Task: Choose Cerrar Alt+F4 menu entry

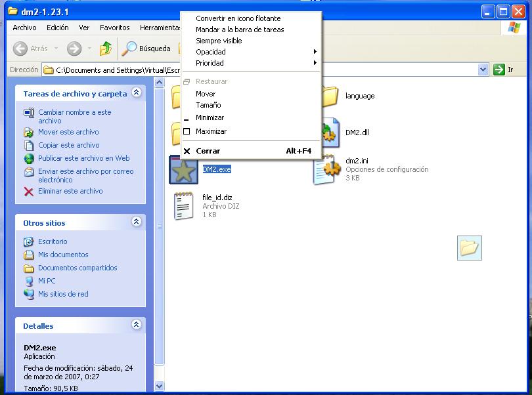Action: 252,151
